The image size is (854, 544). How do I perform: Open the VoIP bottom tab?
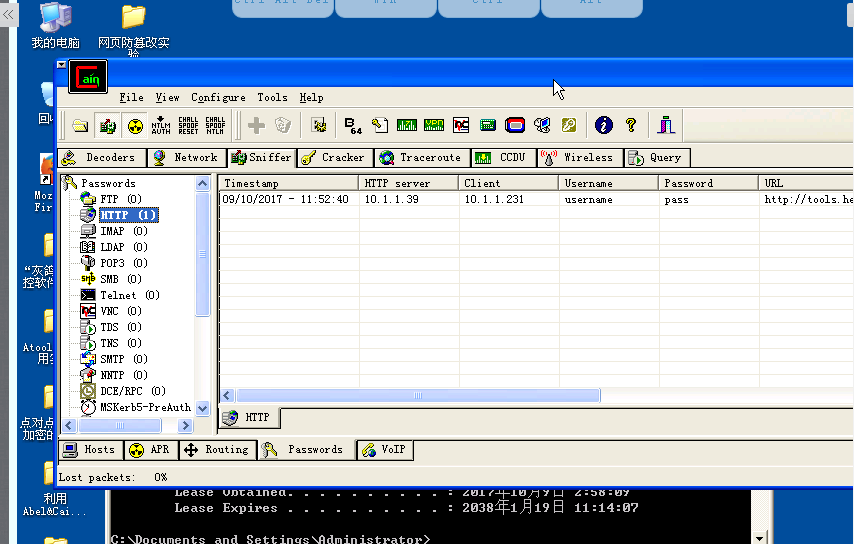click(x=385, y=450)
